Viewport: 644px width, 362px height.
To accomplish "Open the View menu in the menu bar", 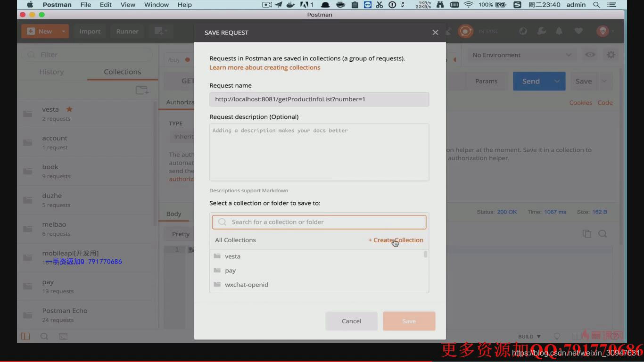I will click(x=128, y=5).
